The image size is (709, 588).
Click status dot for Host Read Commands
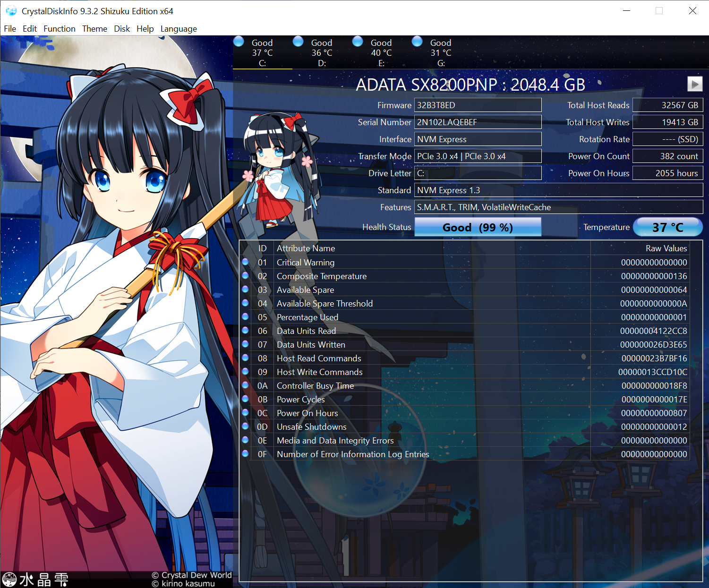click(245, 358)
